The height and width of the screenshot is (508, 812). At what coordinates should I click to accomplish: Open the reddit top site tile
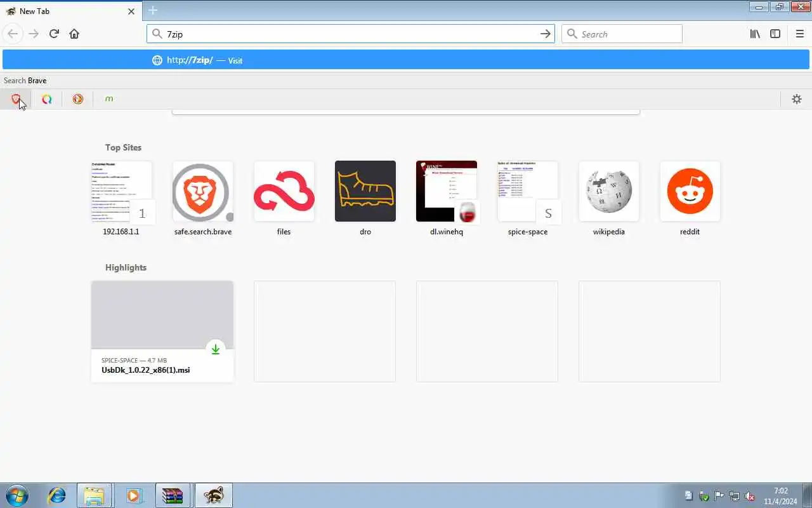690,198
